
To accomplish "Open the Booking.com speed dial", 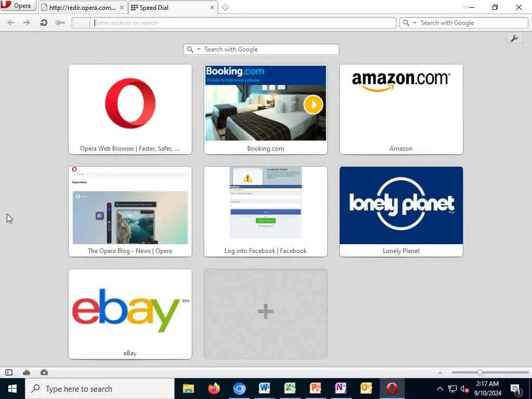I will click(x=265, y=109).
